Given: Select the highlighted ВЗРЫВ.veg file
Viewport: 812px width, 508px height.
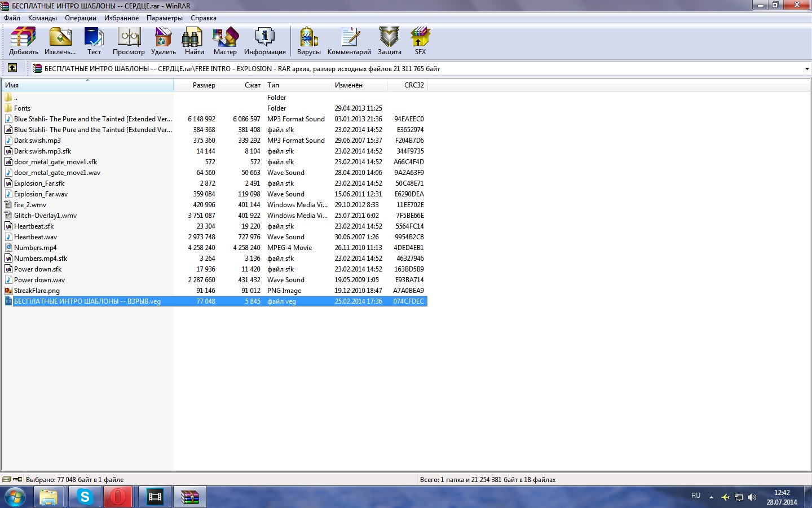Looking at the screenshot, I should 214,301.
